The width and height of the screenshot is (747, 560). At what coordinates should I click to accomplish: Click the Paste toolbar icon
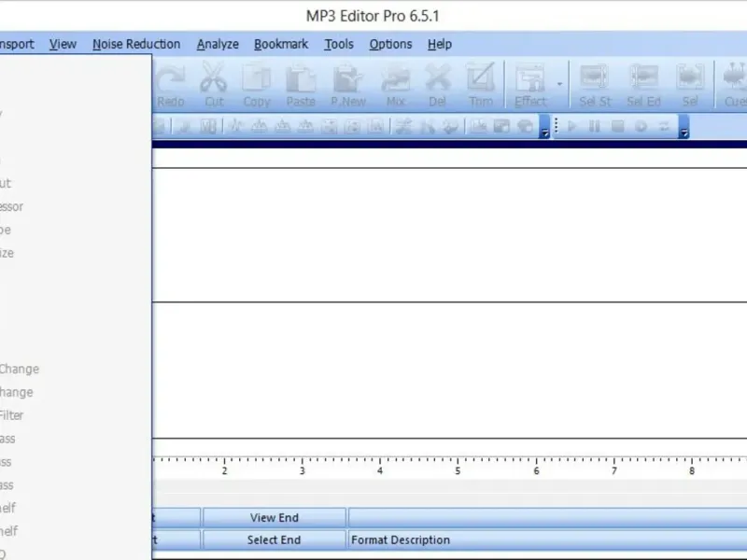click(301, 85)
